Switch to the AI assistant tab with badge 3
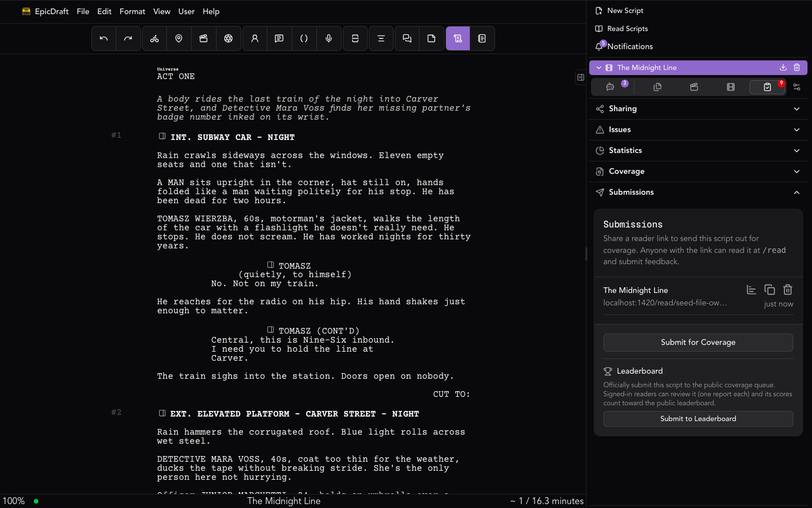Image resolution: width=812 pixels, height=508 pixels. 610,87
